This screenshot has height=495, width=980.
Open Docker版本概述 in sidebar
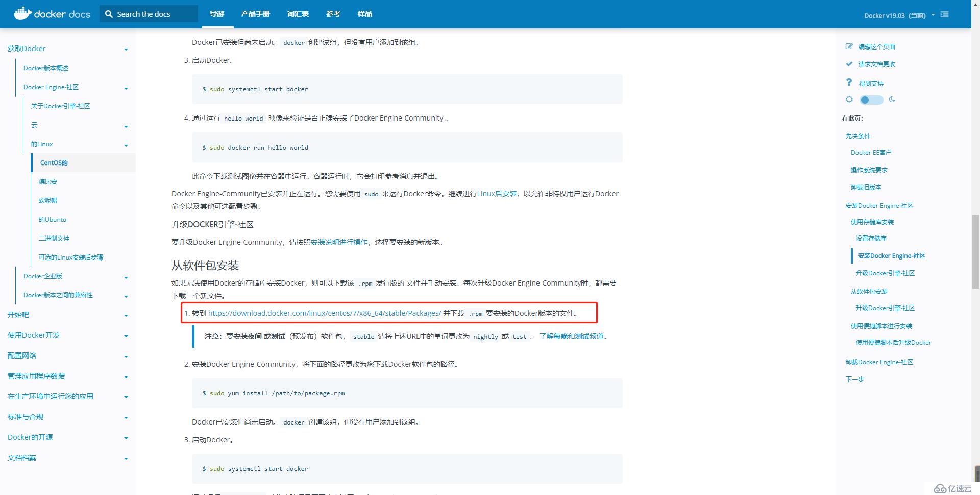coord(46,68)
